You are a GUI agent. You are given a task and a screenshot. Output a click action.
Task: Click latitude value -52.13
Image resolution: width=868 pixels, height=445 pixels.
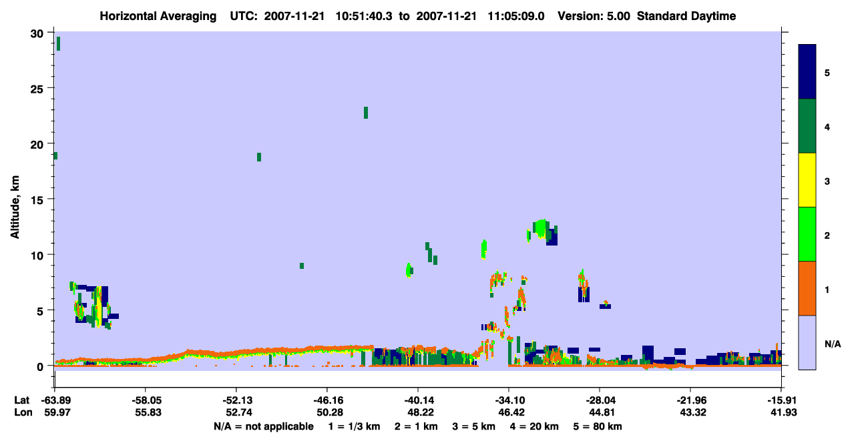pyautogui.click(x=236, y=400)
